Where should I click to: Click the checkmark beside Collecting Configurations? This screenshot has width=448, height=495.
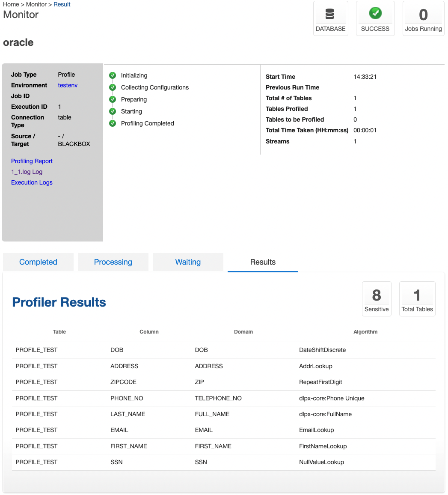point(113,87)
